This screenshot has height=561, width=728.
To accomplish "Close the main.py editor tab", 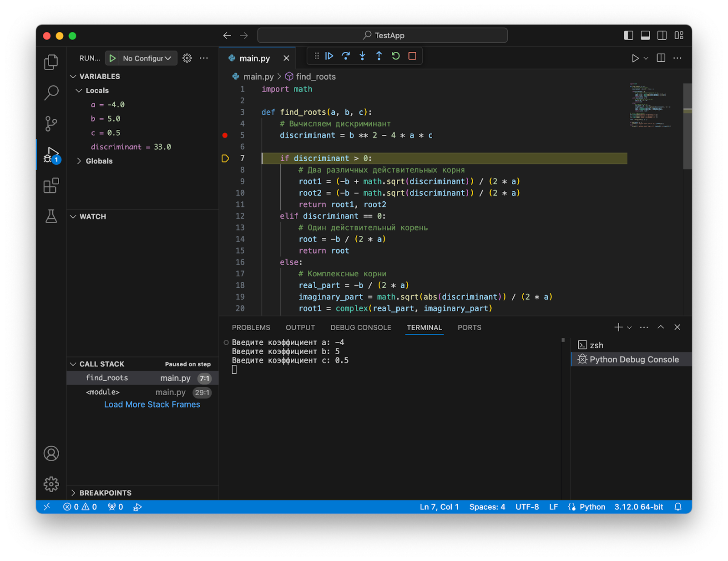I will (x=286, y=58).
